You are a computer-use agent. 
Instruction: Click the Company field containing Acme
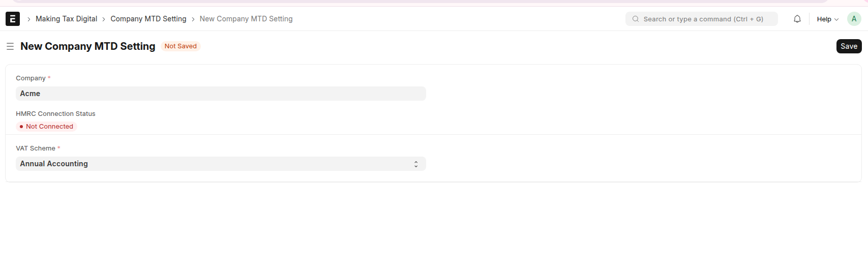pos(221,94)
